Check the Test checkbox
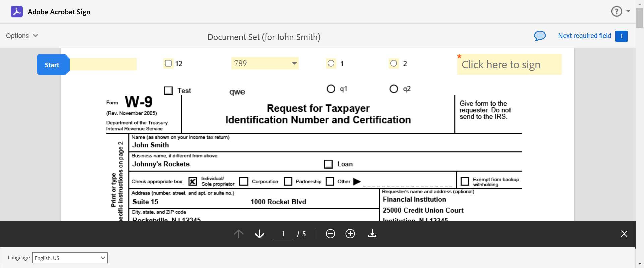This screenshot has width=644, height=268. coord(168,91)
